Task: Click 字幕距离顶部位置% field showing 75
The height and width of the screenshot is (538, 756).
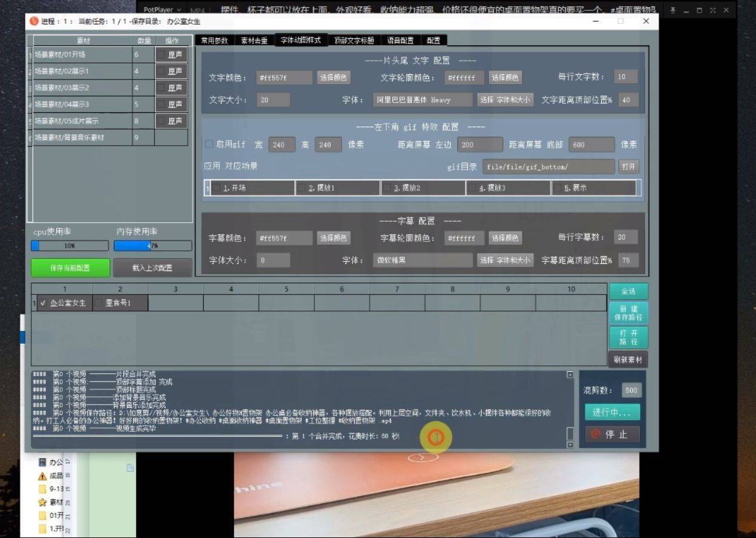Action: point(628,260)
